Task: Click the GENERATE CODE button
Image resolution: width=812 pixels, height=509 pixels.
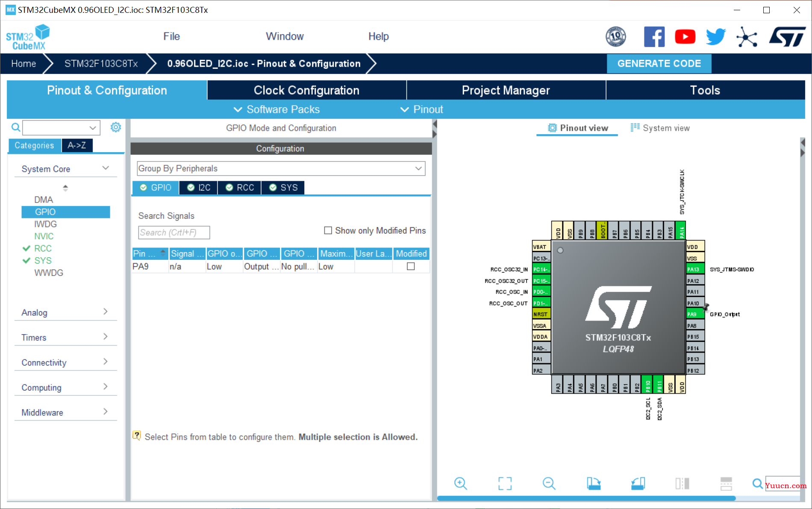Action: pos(659,64)
